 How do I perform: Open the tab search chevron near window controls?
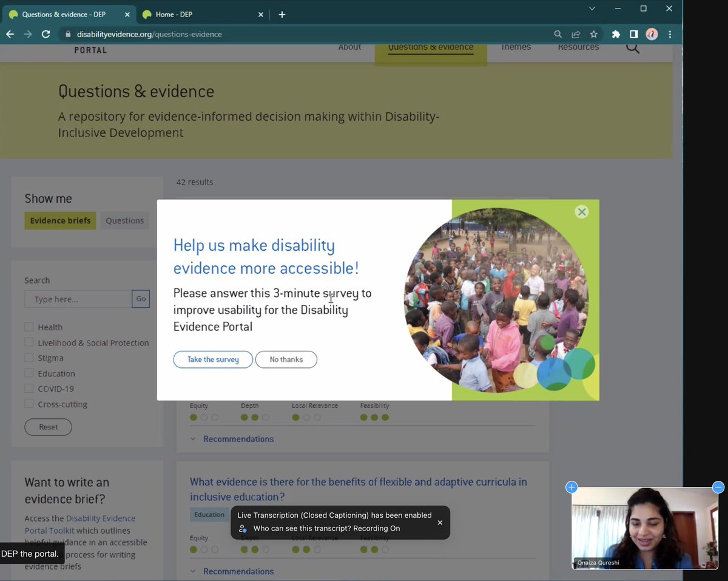(x=591, y=8)
